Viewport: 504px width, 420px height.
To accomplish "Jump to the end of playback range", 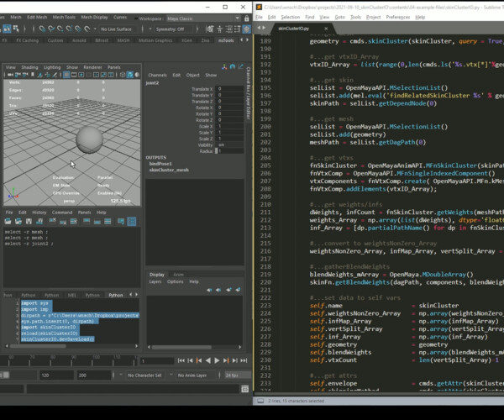I will (x=244, y=360).
